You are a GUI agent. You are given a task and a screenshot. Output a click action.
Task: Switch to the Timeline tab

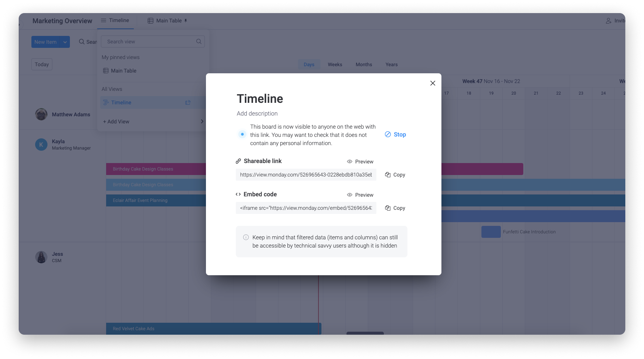[115, 21]
